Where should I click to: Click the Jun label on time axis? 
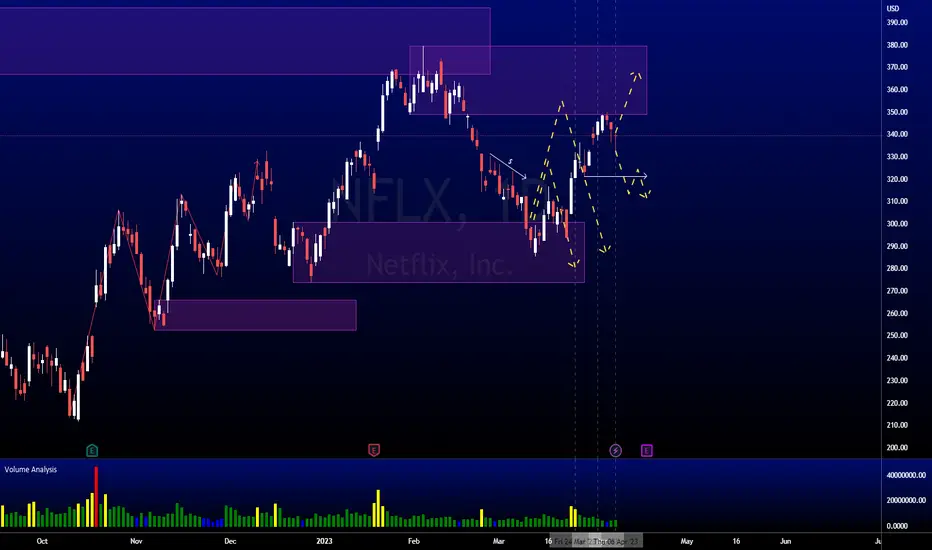coord(785,541)
